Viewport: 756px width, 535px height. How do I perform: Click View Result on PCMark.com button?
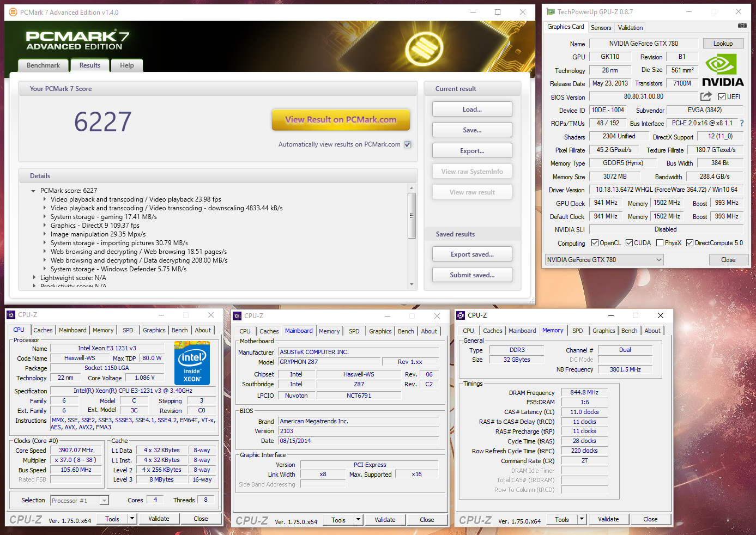[x=341, y=120]
